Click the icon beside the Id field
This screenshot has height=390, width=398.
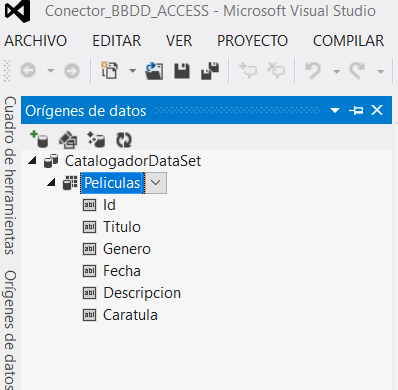pyautogui.click(x=89, y=205)
